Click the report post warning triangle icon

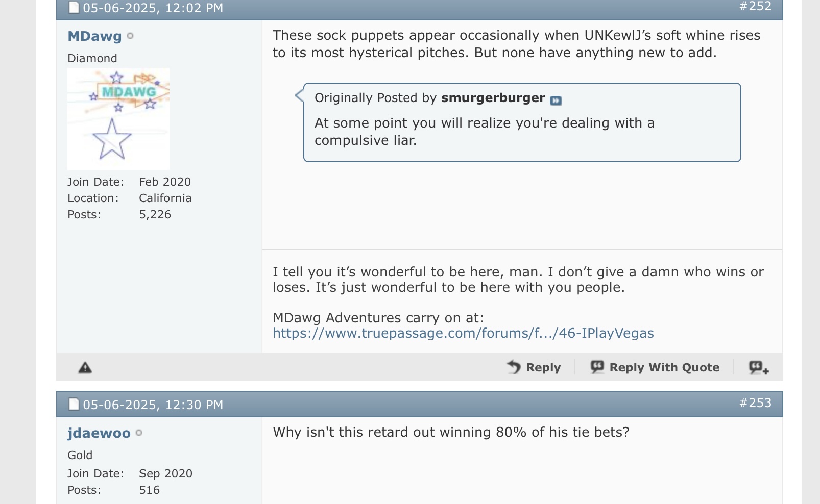pos(85,367)
